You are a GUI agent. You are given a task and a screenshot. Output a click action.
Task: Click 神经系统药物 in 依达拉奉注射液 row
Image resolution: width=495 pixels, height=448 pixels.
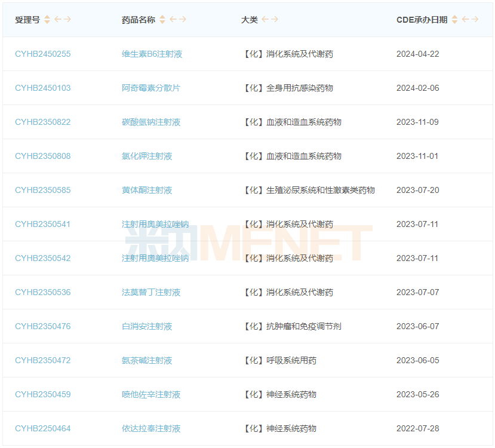point(291,429)
